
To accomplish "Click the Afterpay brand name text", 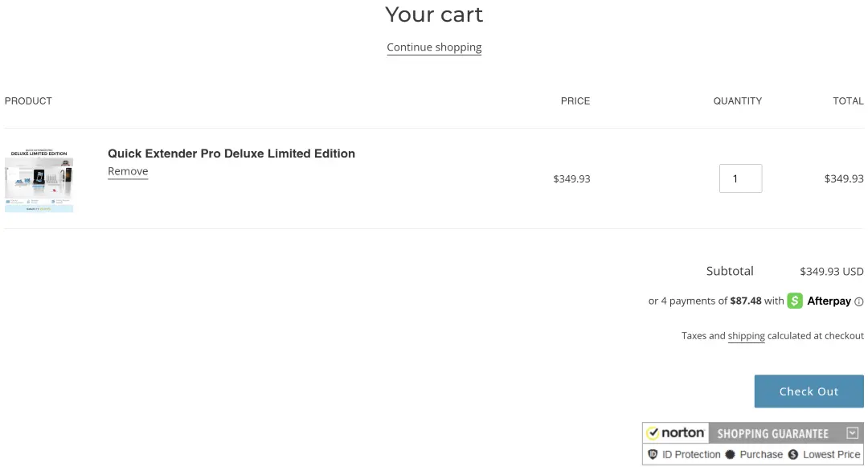I will click(x=829, y=301).
